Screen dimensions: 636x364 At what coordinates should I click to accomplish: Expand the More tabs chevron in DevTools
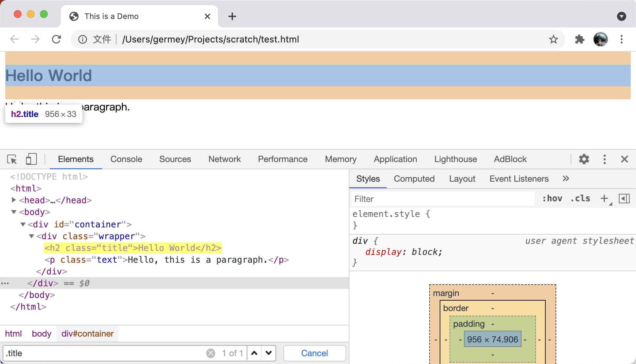coord(565,178)
